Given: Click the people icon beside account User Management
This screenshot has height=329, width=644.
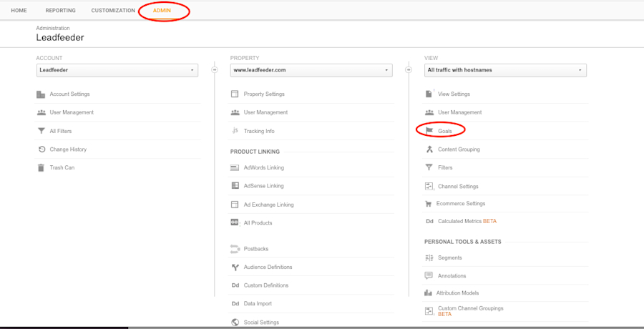Looking at the screenshot, I should click(x=41, y=112).
